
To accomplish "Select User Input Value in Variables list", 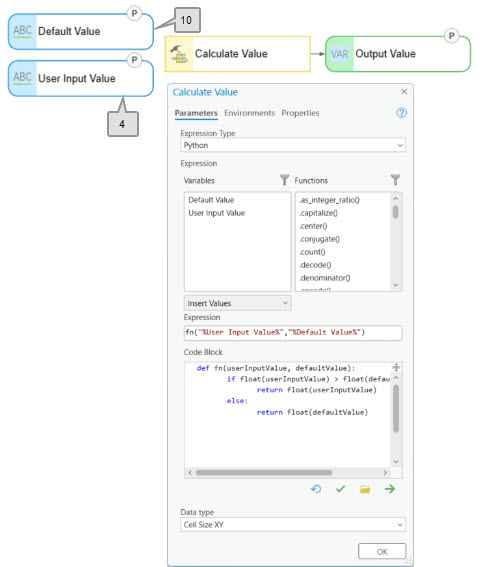I will pyautogui.click(x=217, y=213).
